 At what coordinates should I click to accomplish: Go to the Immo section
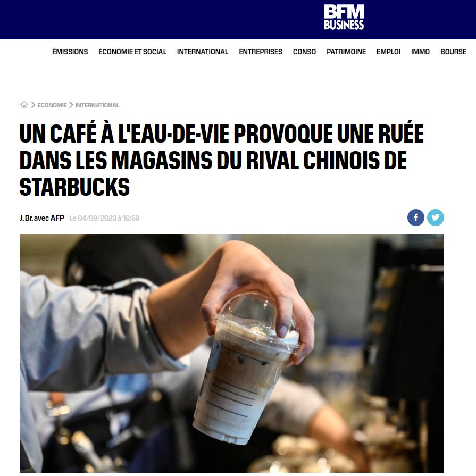click(x=420, y=52)
